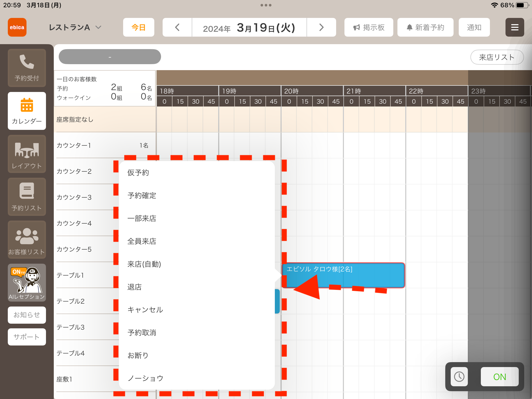Click the カウンター1 row label
This screenshot has height=399, width=532.
(x=74, y=145)
